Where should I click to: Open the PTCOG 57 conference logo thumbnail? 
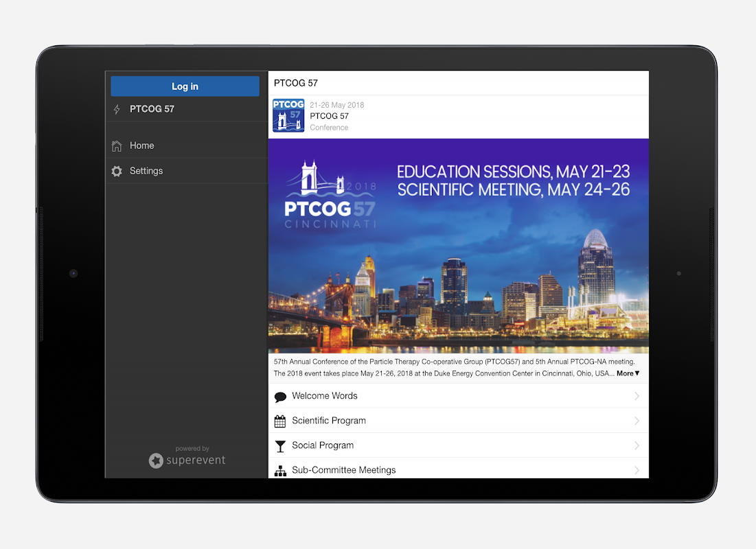(x=288, y=116)
